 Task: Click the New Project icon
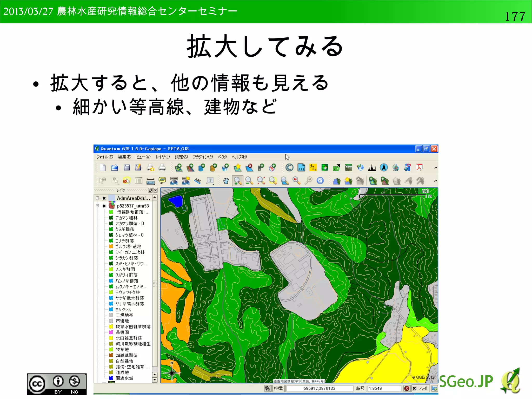click(103, 168)
